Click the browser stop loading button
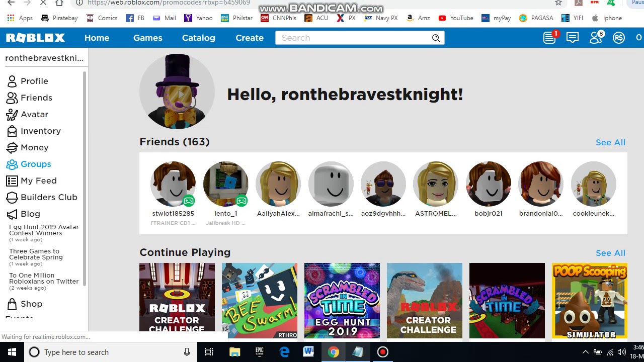Screen dimensions: 644x362 (43, 3)
